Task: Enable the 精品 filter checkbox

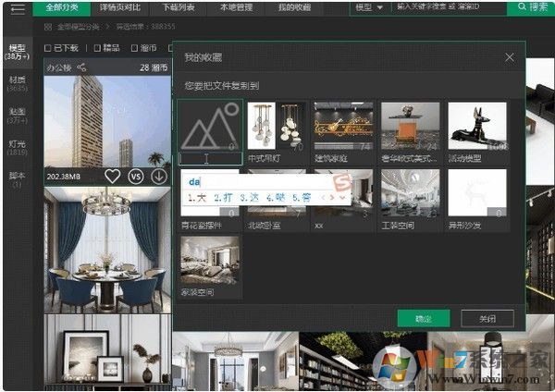Action: (93, 47)
